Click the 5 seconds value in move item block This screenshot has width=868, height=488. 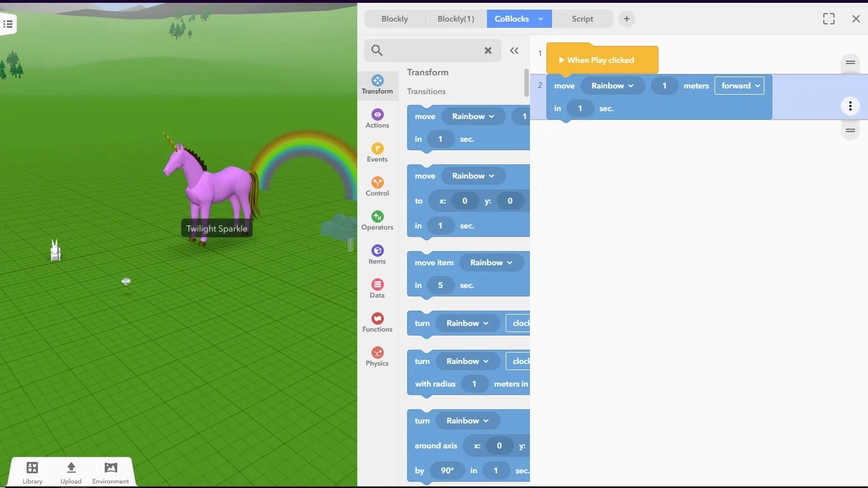coord(440,285)
